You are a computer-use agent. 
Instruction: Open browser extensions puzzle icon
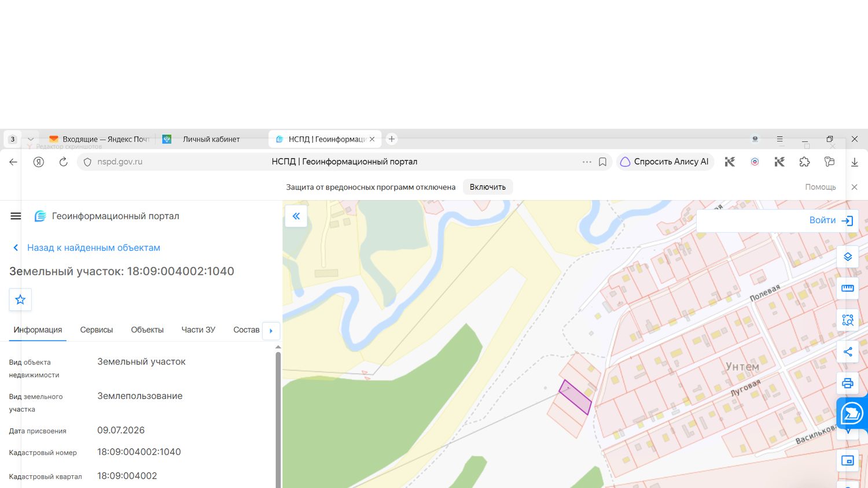(x=804, y=162)
